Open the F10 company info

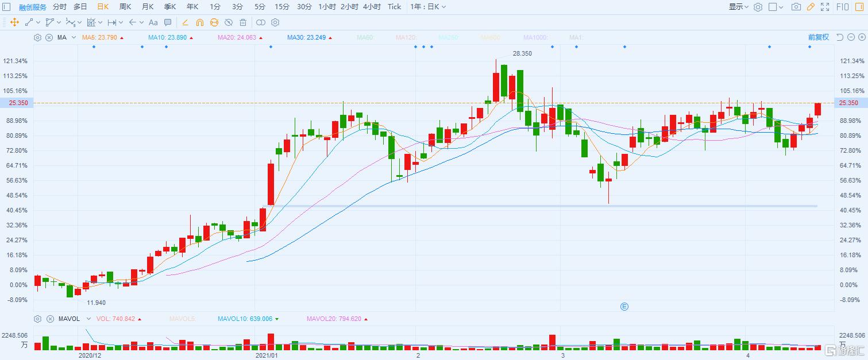(x=843, y=7)
